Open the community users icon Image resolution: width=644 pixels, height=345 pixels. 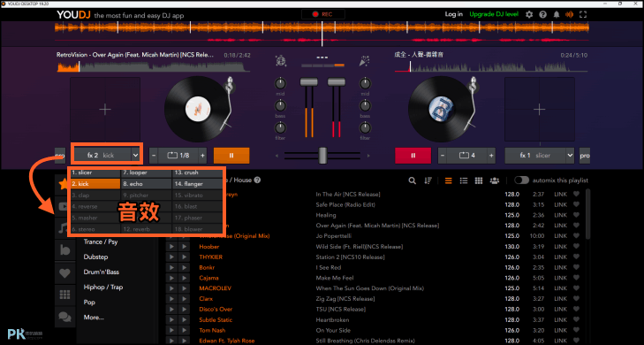(x=495, y=180)
